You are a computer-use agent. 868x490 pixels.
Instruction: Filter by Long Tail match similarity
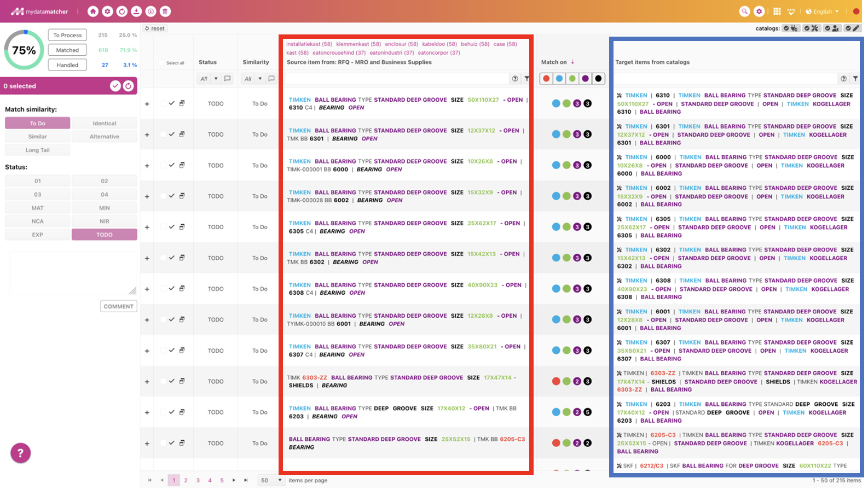37,150
